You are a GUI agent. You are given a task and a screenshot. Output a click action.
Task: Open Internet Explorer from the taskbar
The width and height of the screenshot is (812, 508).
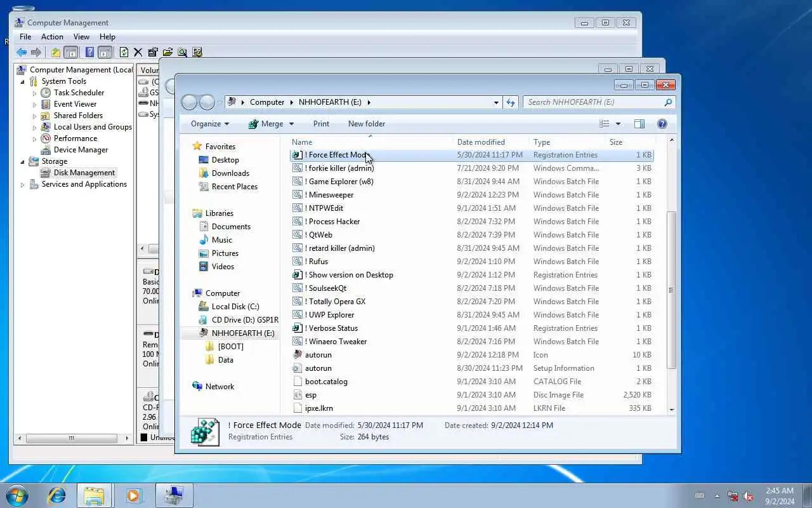(57, 495)
